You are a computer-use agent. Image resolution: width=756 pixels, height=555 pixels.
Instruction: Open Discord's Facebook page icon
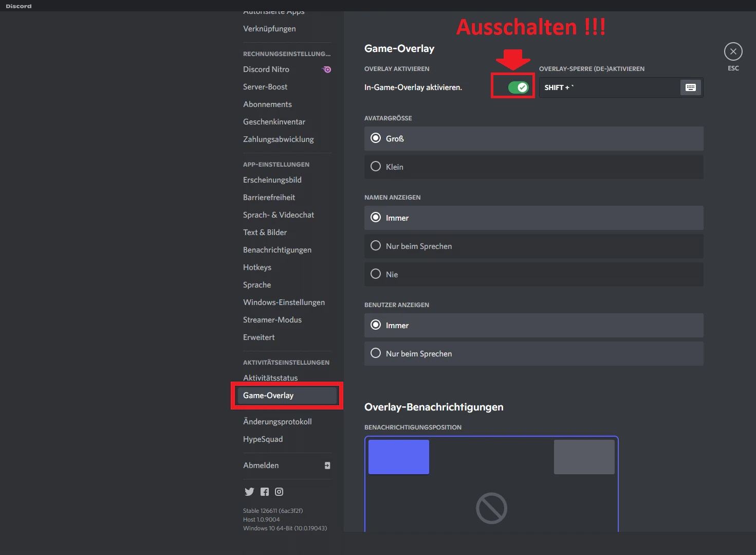tap(265, 492)
